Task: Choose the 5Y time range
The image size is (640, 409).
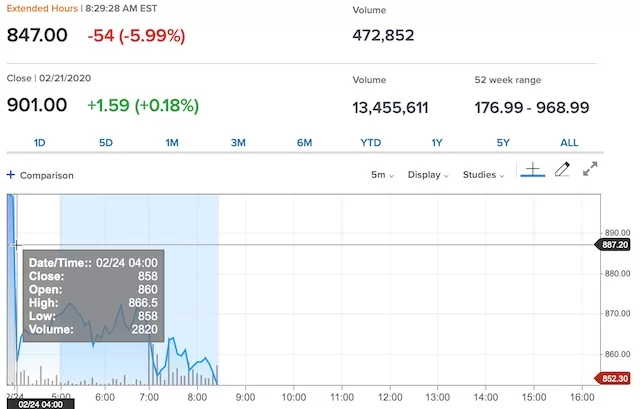Action: pos(503,143)
